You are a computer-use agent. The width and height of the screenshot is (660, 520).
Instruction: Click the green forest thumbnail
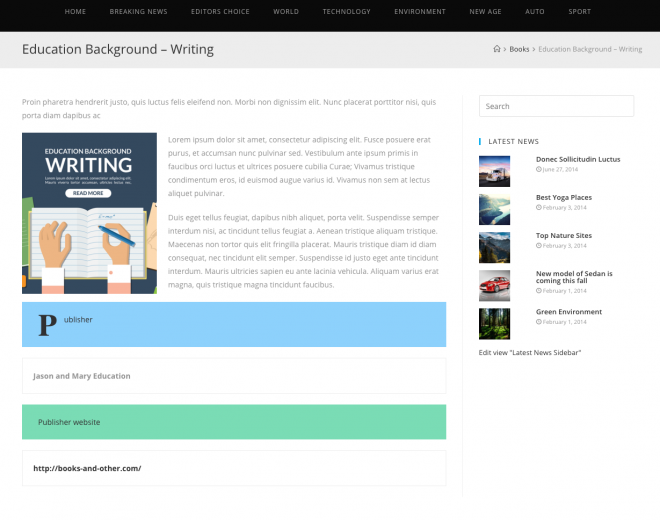coord(494,324)
